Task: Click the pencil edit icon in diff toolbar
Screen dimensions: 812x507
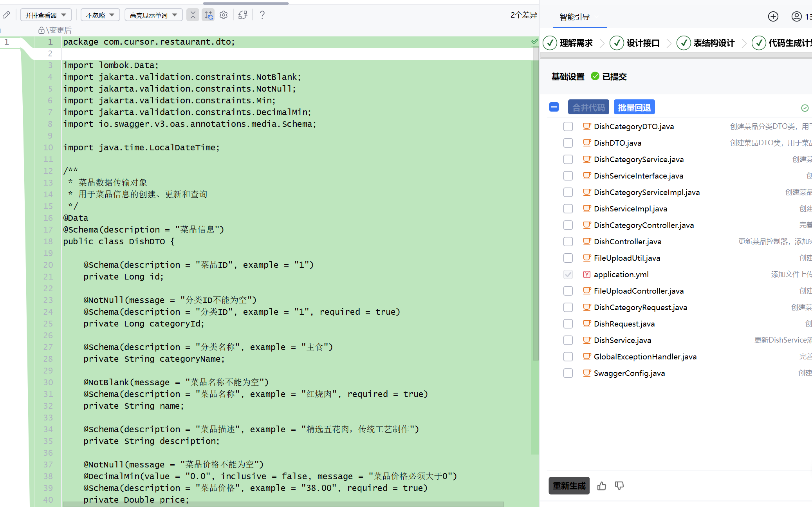Action: 6,15
